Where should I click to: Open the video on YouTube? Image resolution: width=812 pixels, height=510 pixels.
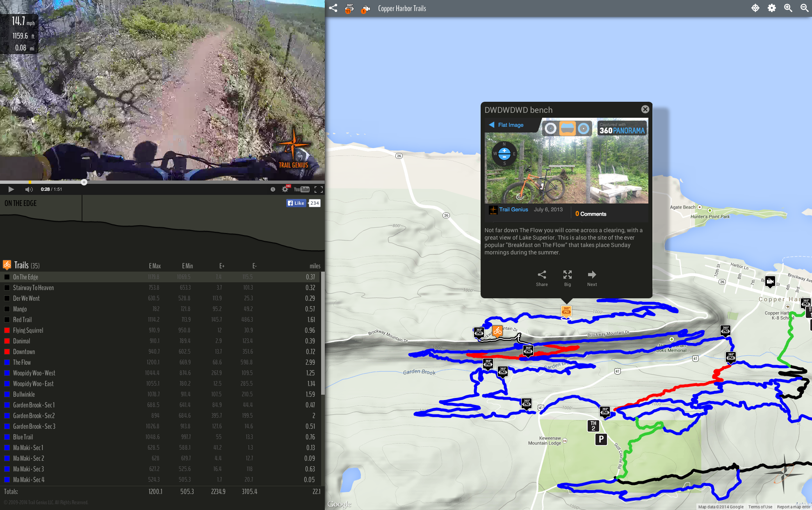click(301, 189)
